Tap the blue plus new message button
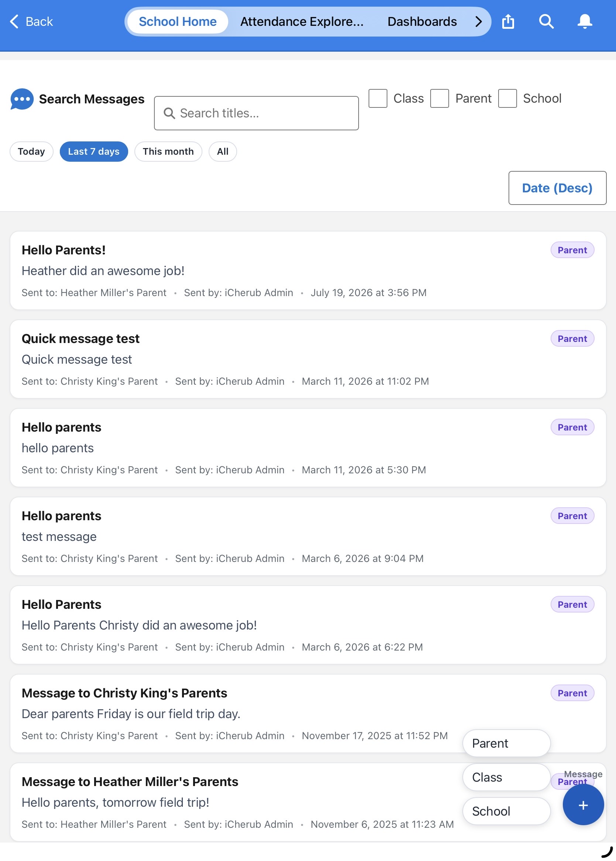 pyautogui.click(x=583, y=805)
